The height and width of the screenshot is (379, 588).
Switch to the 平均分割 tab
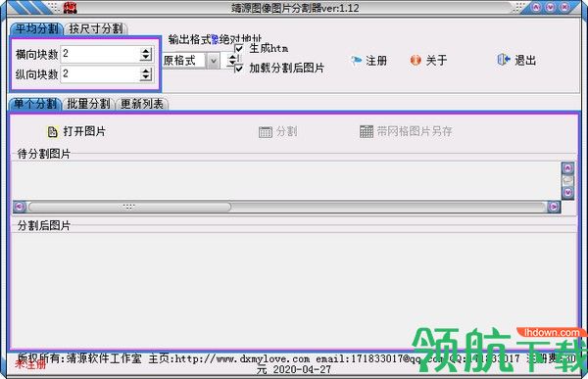36,28
